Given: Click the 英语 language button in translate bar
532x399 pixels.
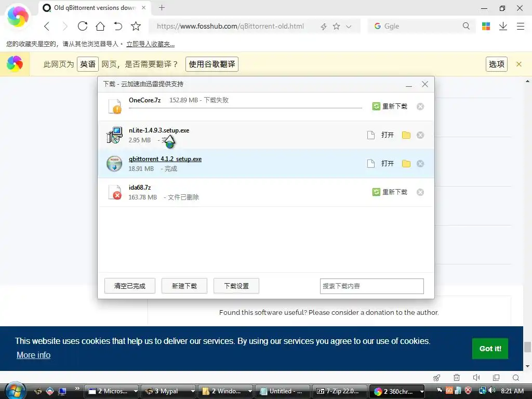Looking at the screenshot, I should [x=88, y=64].
